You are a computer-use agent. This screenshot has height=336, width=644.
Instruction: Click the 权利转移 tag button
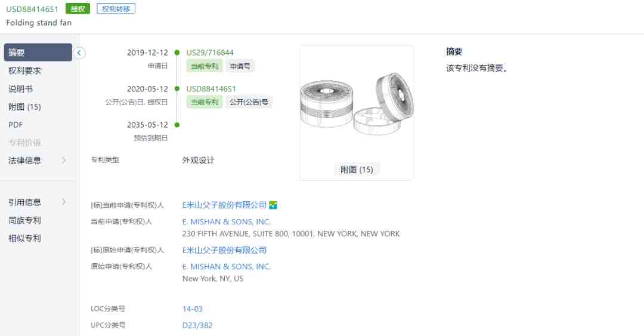point(116,8)
